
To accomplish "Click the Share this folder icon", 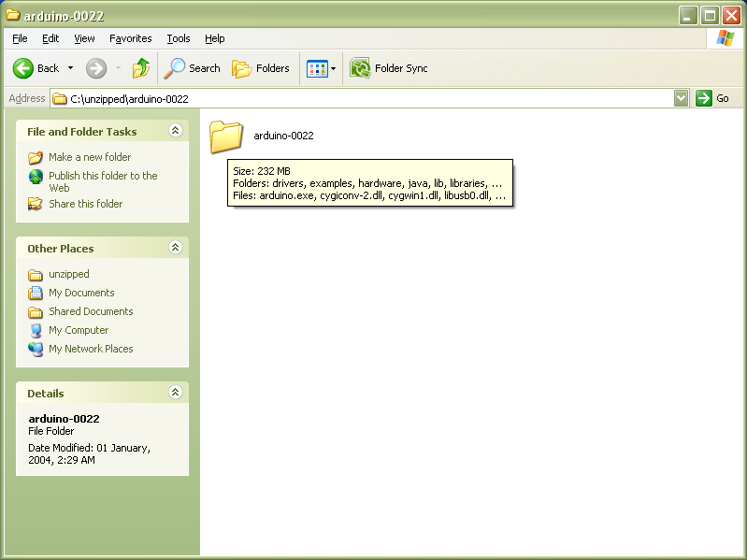I will [36, 204].
